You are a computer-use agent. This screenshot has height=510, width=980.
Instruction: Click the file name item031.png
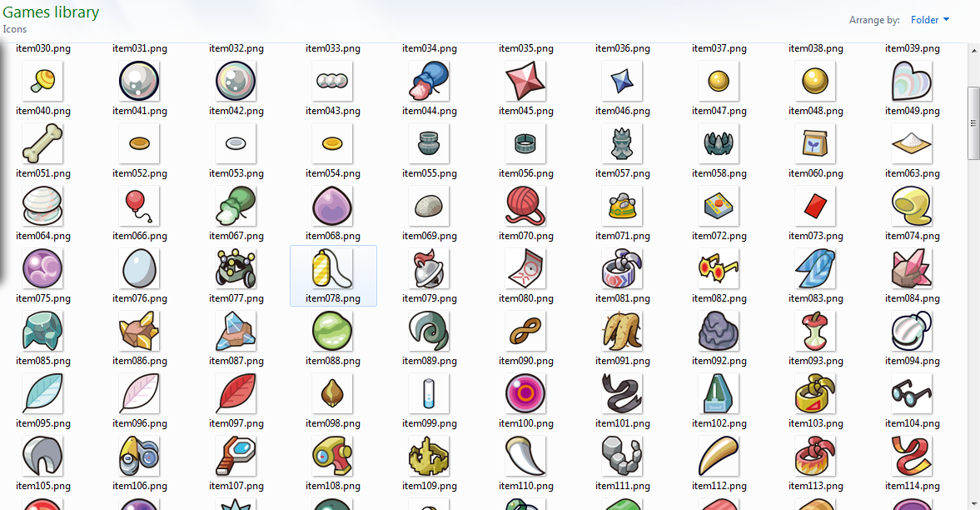point(140,48)
